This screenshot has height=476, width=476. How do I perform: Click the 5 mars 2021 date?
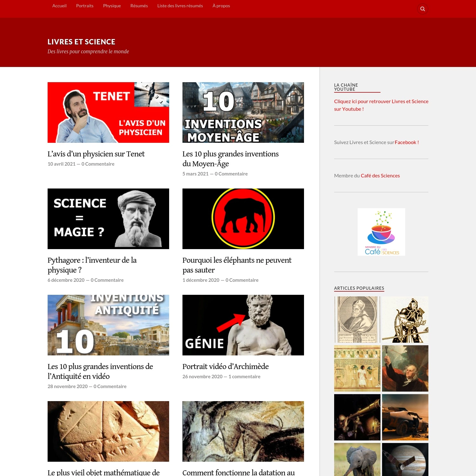tap(195, 174)
